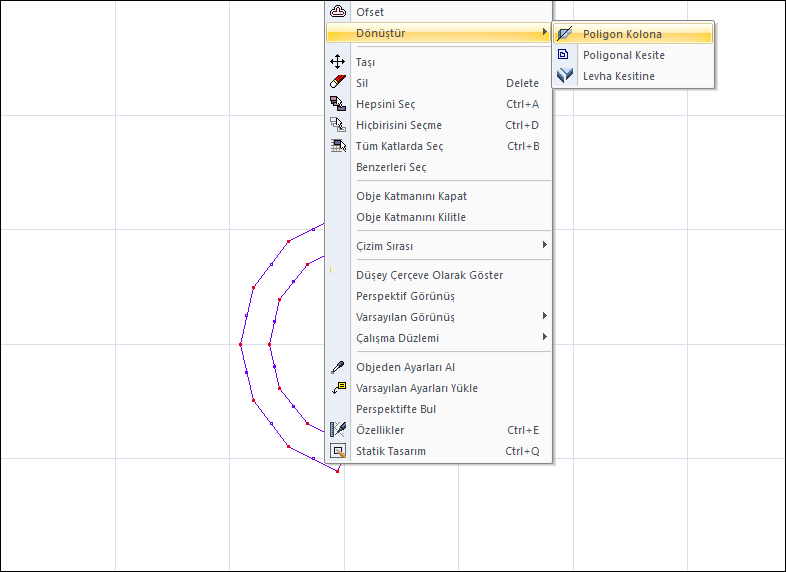Click the Ofset stamp icon

338,11
